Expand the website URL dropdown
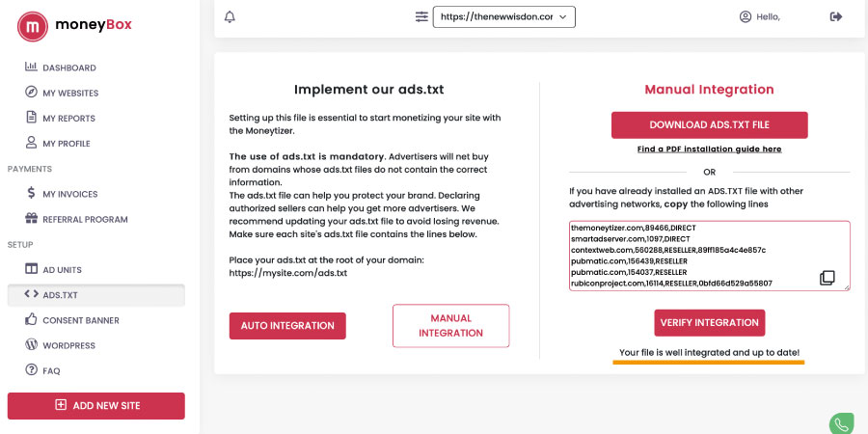This screenshot has width=868, height=434. [x=503, y=16]
